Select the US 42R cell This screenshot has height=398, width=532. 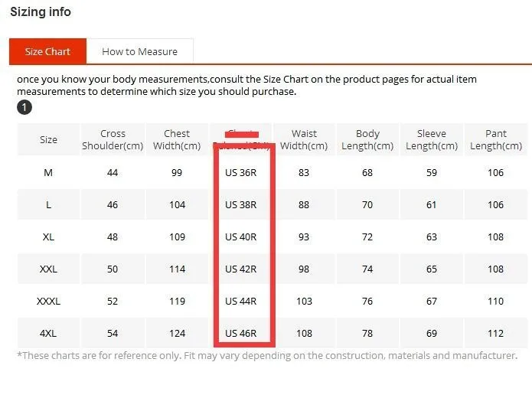click(x=241, y=269)
